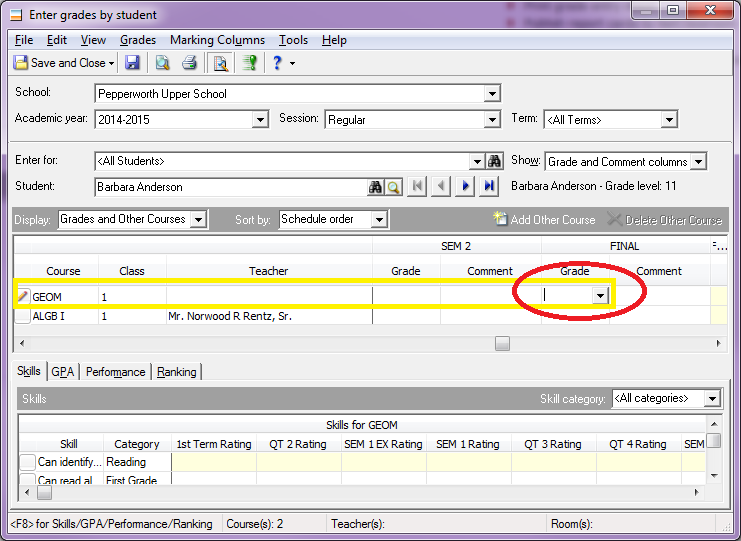The width and height of the screenshot is (741, 541).
Task: Go to next student arrow button
Action: tap(465, 186)
